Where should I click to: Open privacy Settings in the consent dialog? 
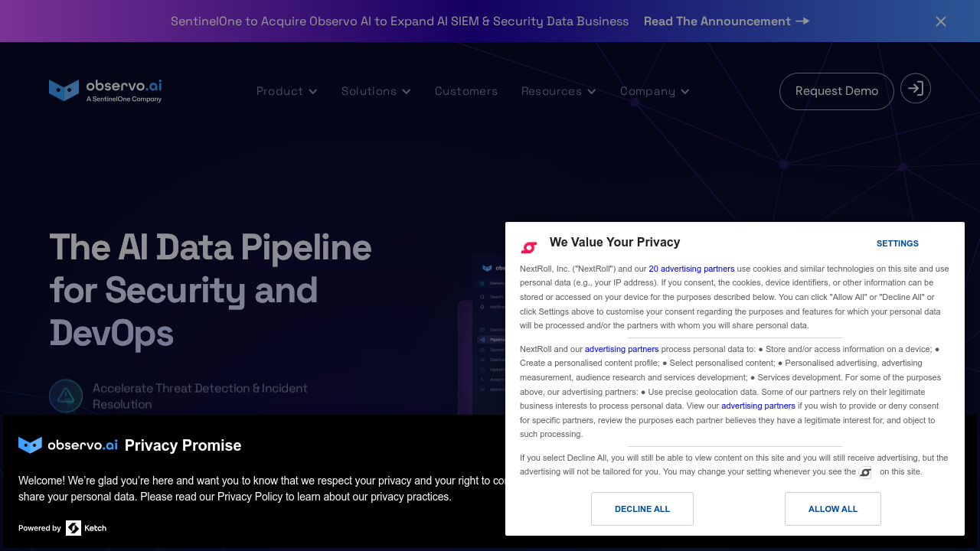(x=897, y=243)
